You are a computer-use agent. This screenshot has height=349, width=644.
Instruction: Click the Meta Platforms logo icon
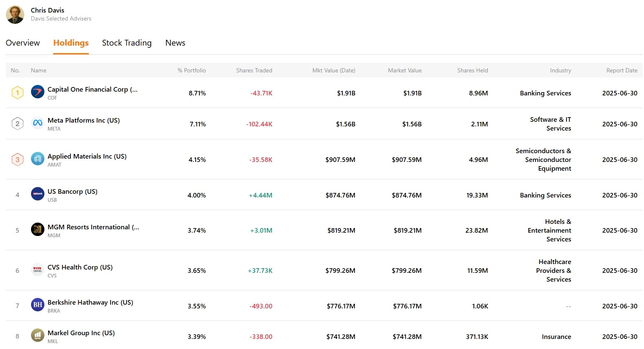pyautogui.click(x=38, y=123)
